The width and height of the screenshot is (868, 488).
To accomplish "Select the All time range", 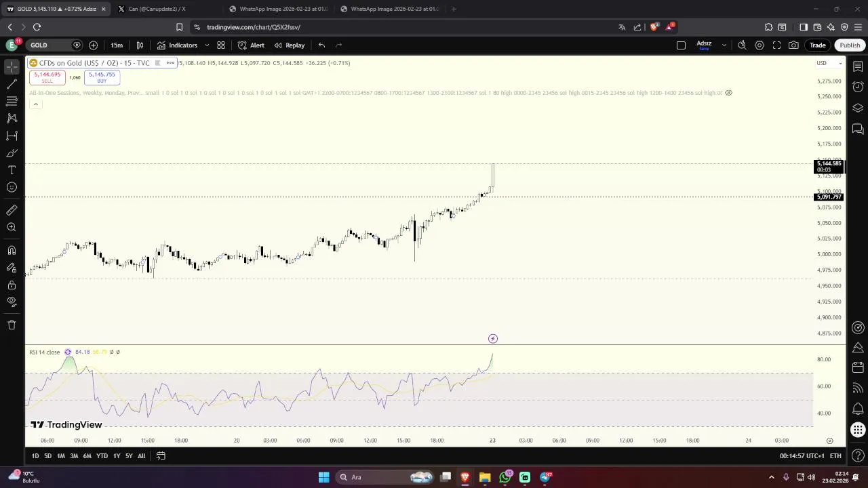I will point(141,456).
